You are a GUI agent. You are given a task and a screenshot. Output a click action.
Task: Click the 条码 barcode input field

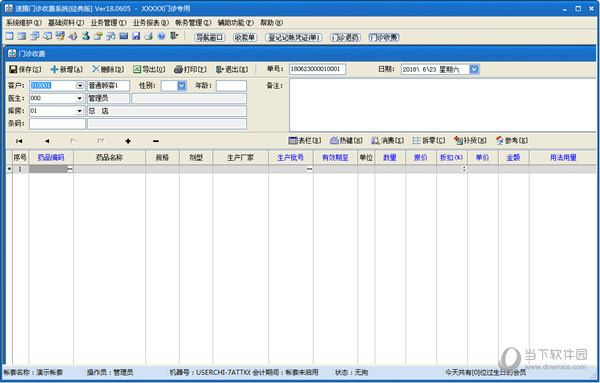57,124
